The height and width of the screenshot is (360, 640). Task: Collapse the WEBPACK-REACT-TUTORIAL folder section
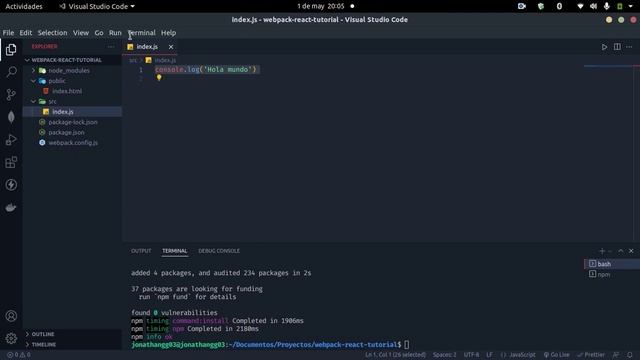coord(66,60)
